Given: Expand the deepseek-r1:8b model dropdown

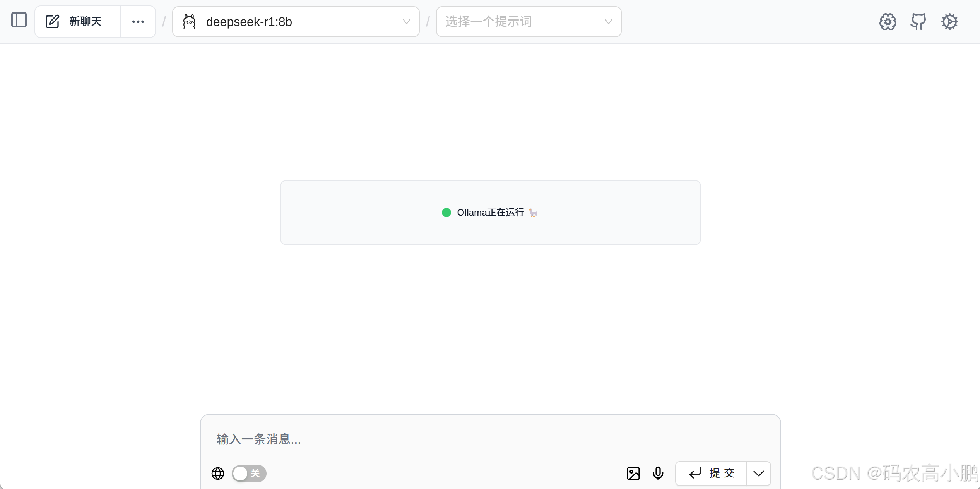Looking at the screenshot, I should click(x=296, y=22).
